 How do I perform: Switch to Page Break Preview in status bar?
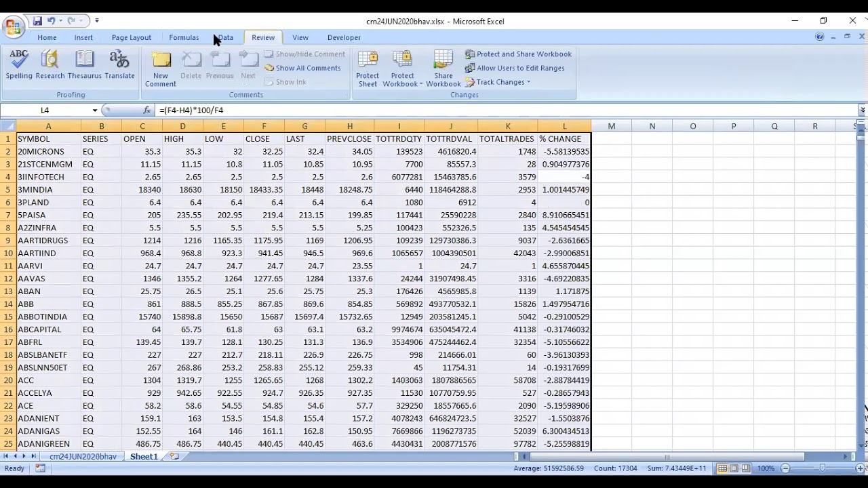pos(746,468)
